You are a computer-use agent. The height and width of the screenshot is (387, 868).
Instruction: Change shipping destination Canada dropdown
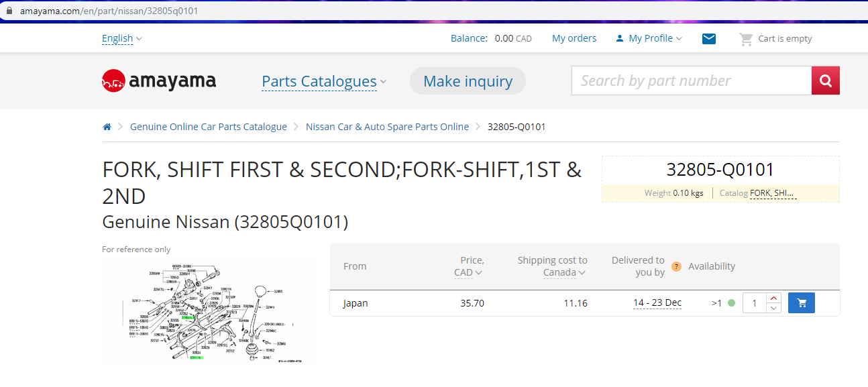pos(565,272)
